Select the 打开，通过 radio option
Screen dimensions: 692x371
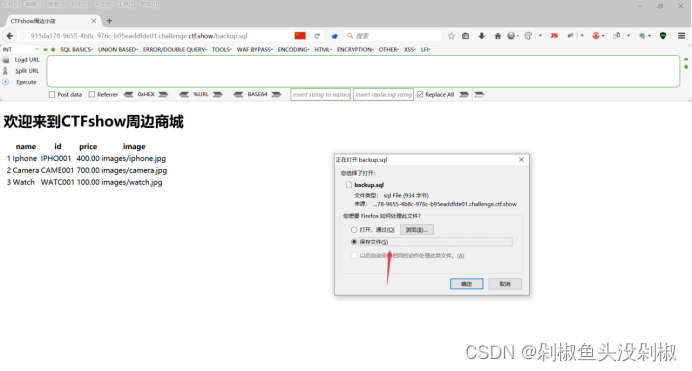(x=354, y=230)
